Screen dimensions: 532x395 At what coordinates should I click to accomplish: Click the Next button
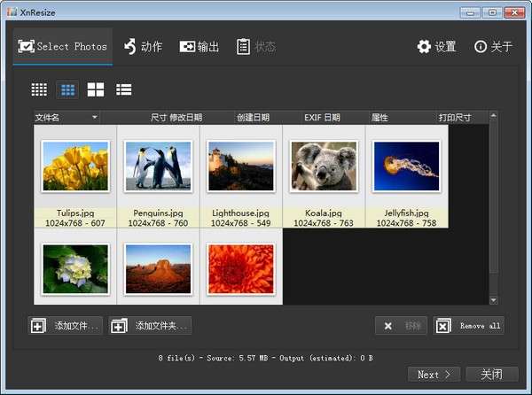[x=434, y=374]
